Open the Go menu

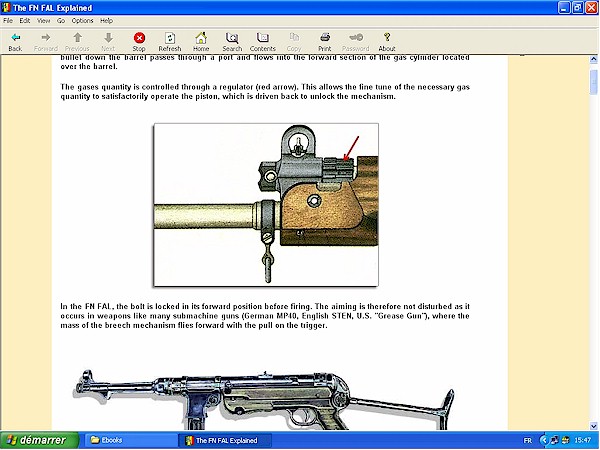pyautogui.click(x=61, y=21)
